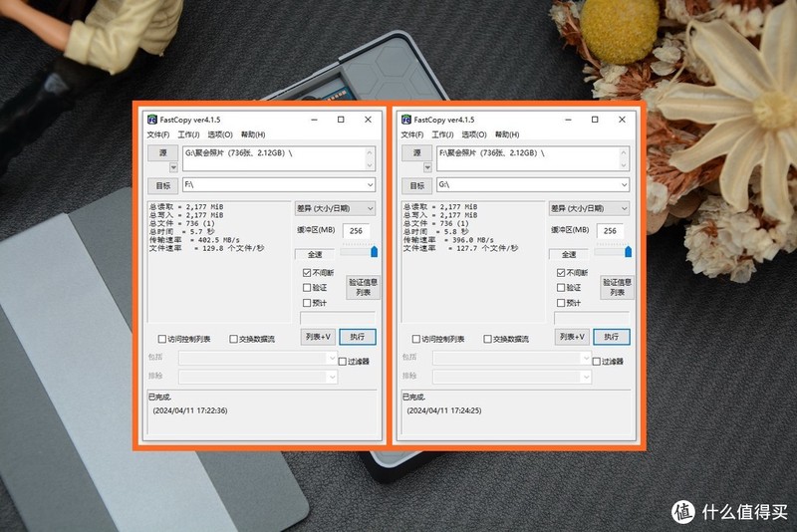797x532 pixels.
Task: Click 目标 button in right window
Action: [x=416, y=185]
